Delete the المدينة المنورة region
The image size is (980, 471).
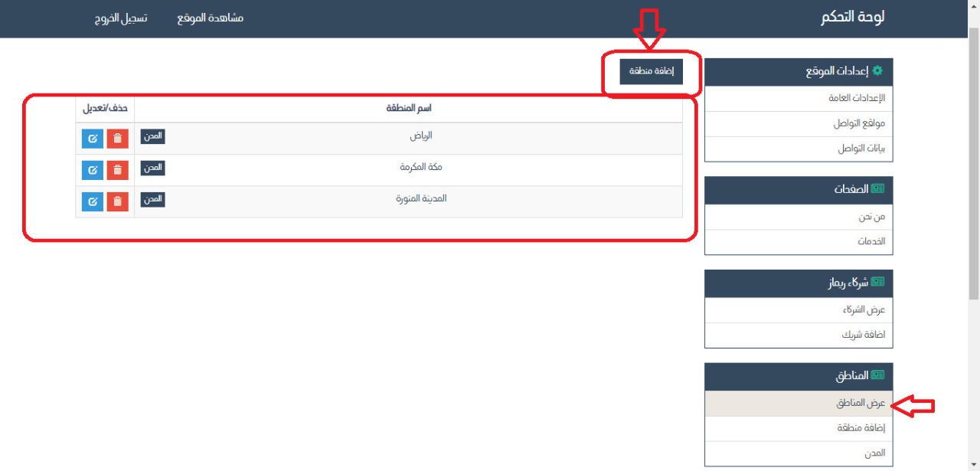pos(117,201)
